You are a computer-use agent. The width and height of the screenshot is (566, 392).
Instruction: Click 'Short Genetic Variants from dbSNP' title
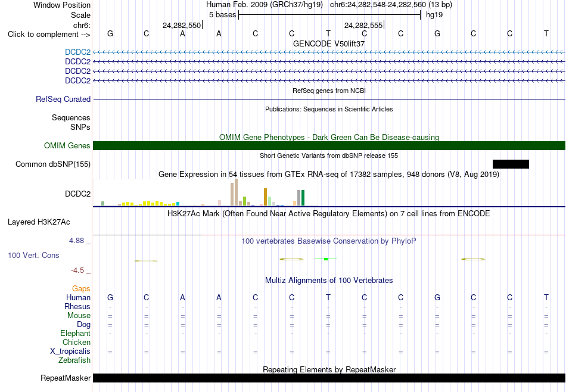tap(329, 155)
